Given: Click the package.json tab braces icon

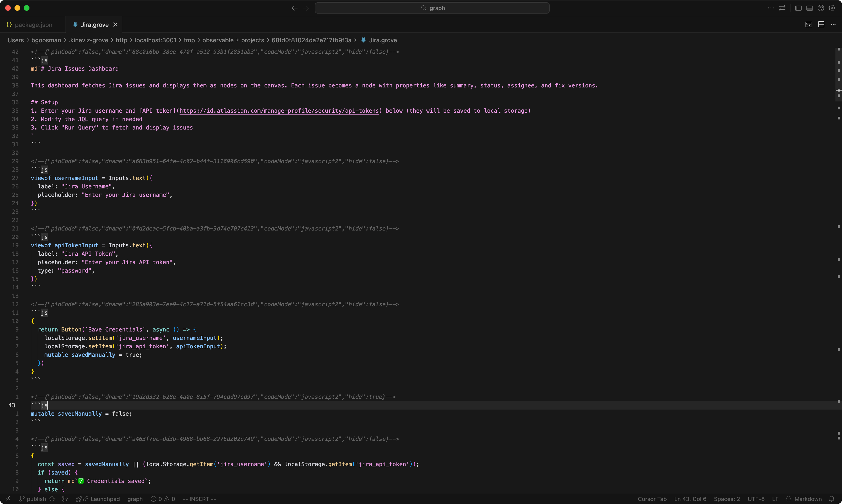Looking at the screenshot, I should tap(9, 25).
